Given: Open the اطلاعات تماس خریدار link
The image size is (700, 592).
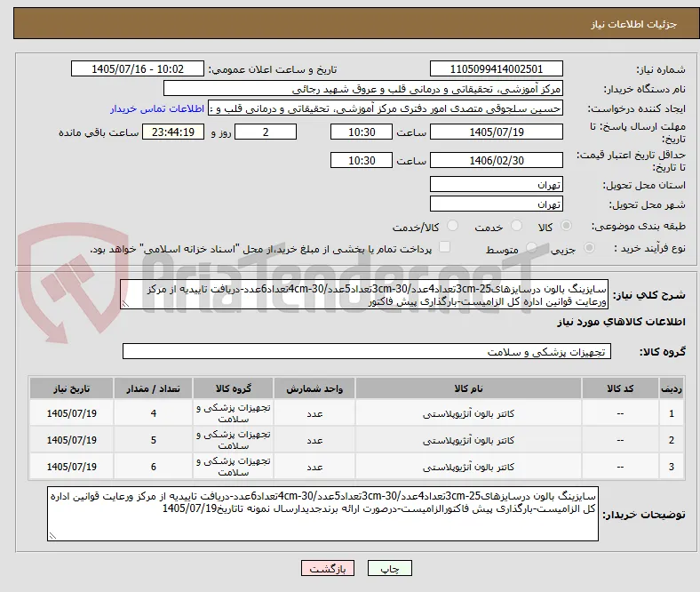Looking at the screenshot, I should click(x=157, y=108).
